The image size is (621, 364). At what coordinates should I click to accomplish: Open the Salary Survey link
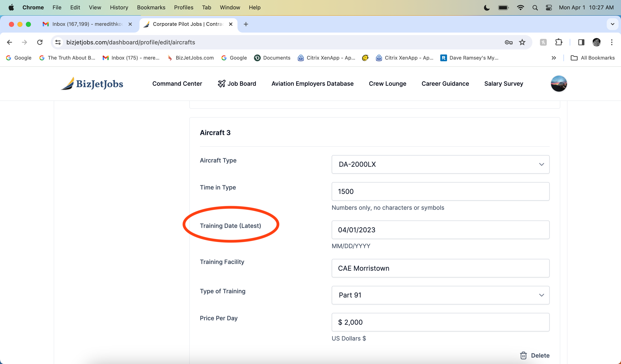pyautogui.click(x=503, y=84)
